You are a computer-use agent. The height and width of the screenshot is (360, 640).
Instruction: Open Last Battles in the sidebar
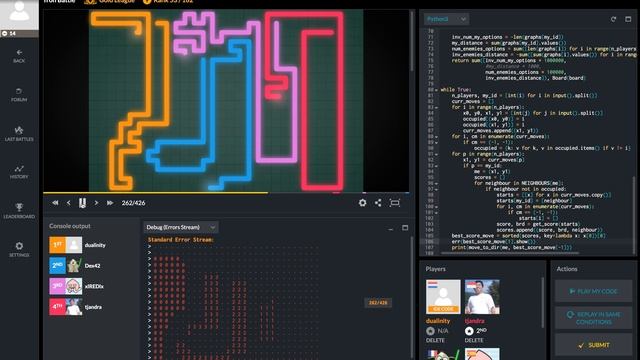pos(19,133)
